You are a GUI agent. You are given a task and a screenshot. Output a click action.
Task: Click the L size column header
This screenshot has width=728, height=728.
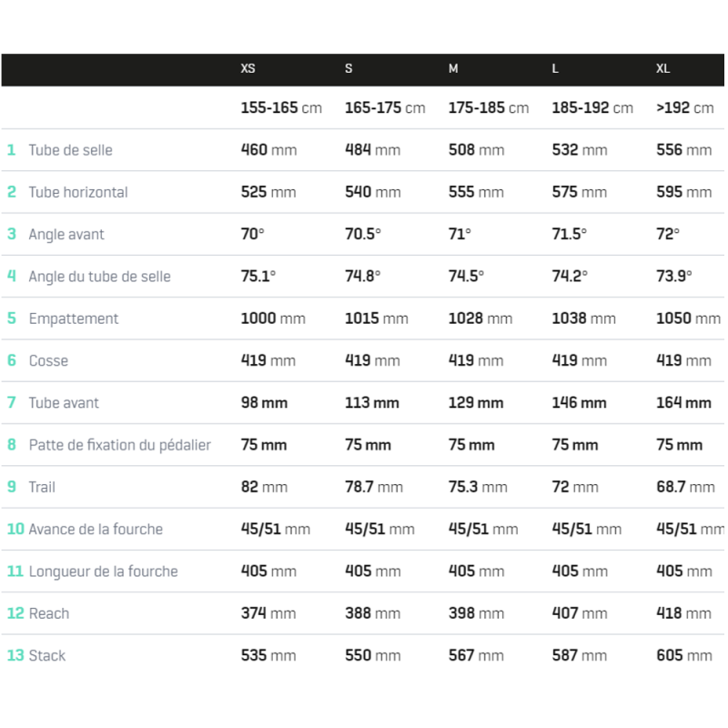(555, 69)
